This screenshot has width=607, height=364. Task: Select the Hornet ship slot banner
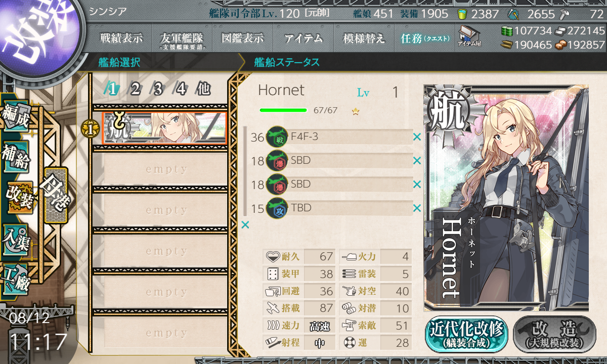point(164,128)
